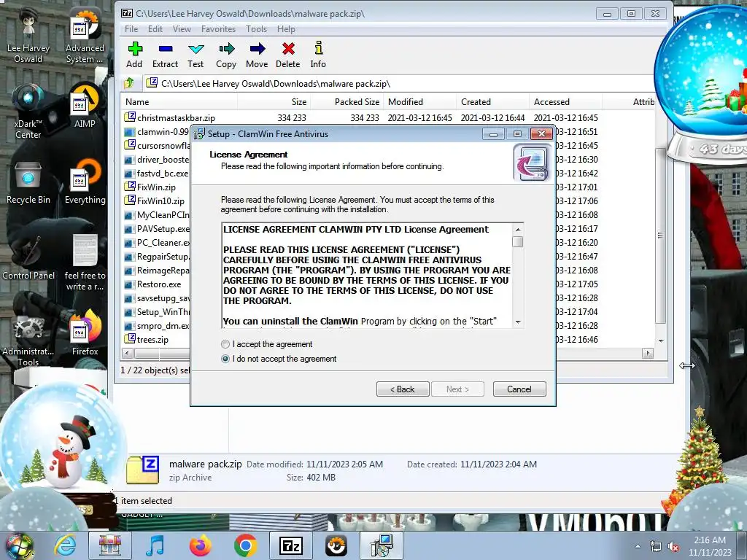Select the xDark Center desktop icon
This screenshot has height=560, width=747.
click(x=28, y=112)
